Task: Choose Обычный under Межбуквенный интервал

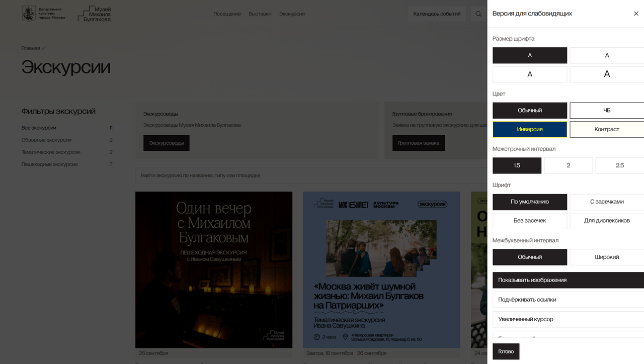Action: coord(530,257)
